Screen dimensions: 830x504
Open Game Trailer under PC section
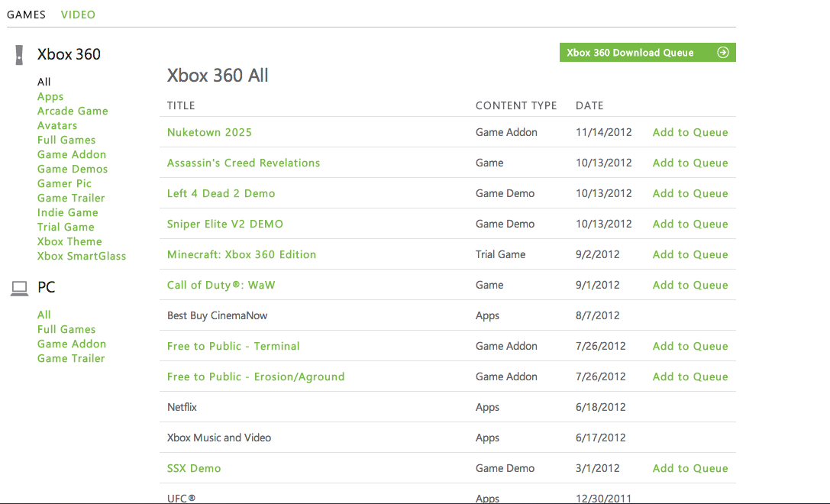point(71,359)
